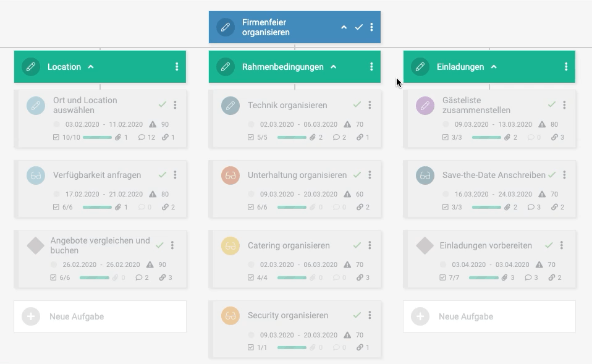
Task: Click milestone diamond on Einladungen vorbereiten
Action: pyautogui.click(x=425, y=246)
